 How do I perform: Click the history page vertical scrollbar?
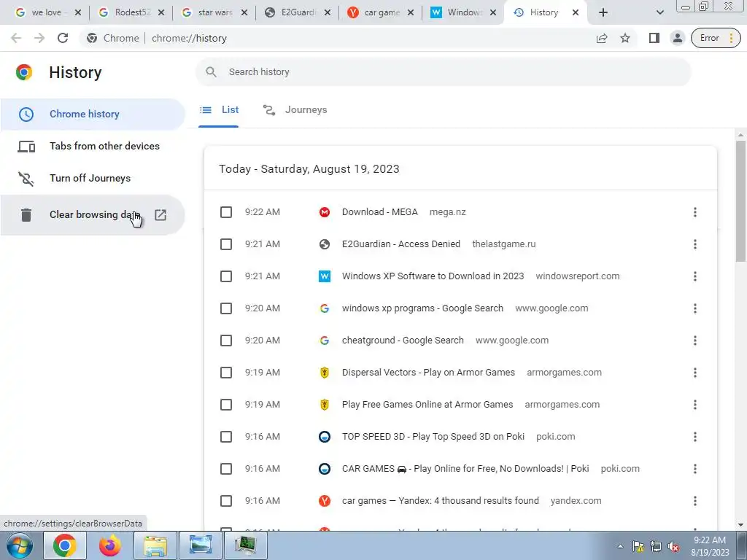coord(740,201)
